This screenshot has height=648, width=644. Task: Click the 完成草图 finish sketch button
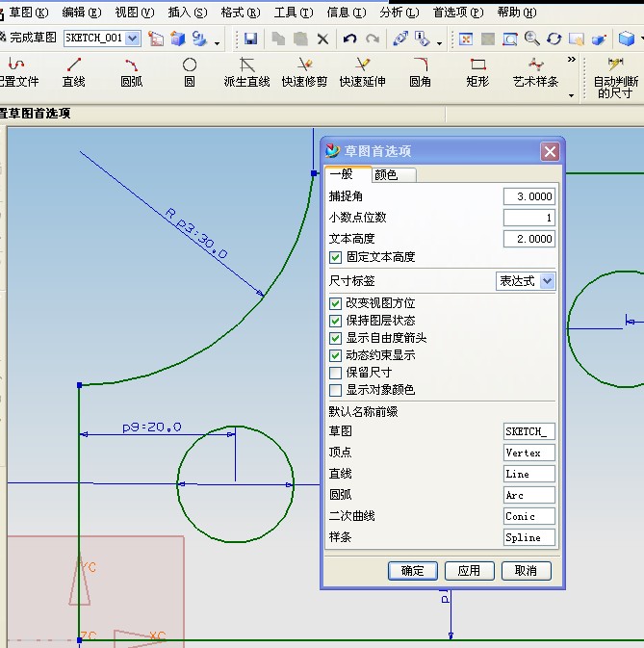tap(28, 38)
